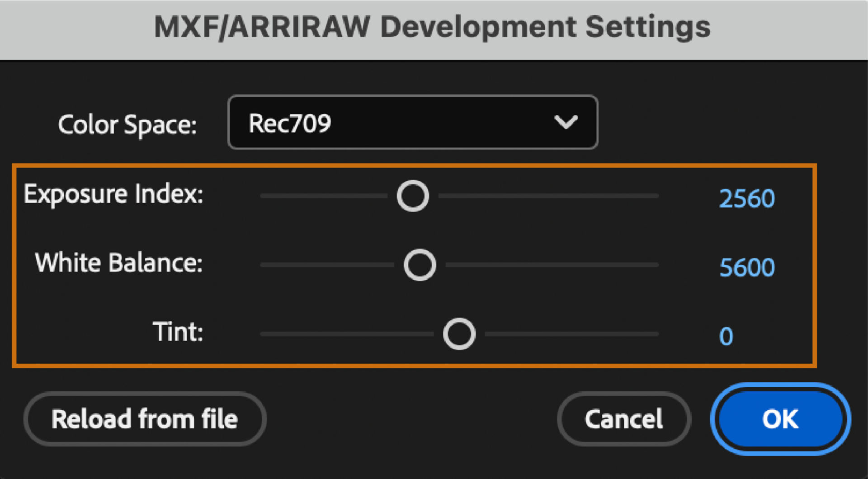Click the Exposure Index value 2560
The image size is (868, 479).
click(746, 198)
